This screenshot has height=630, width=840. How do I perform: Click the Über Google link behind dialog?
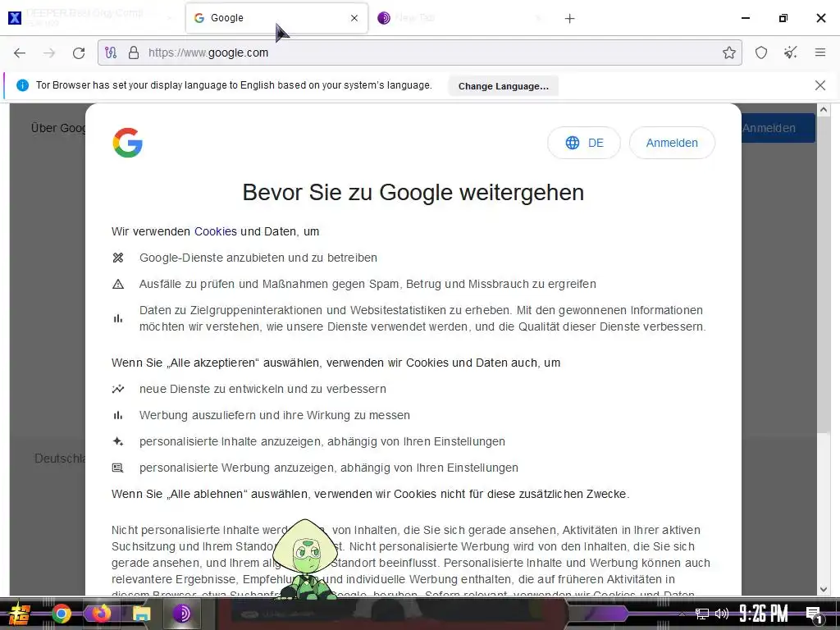(58, 128)
